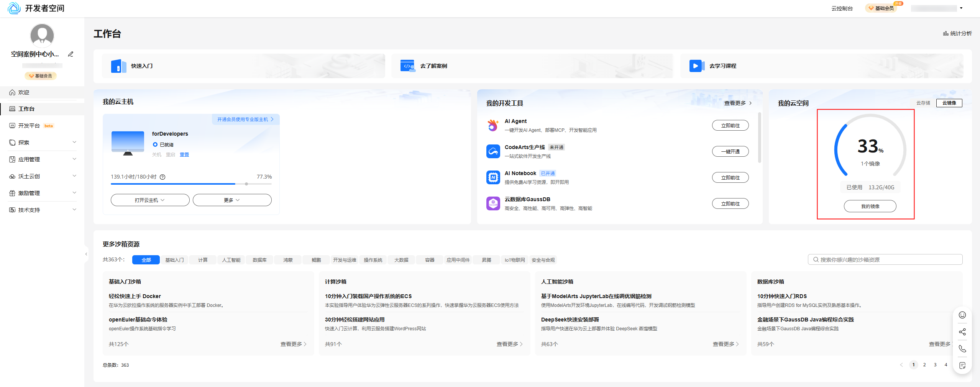Click 立即前往 for AI Agent

click(x=730, y=125)
